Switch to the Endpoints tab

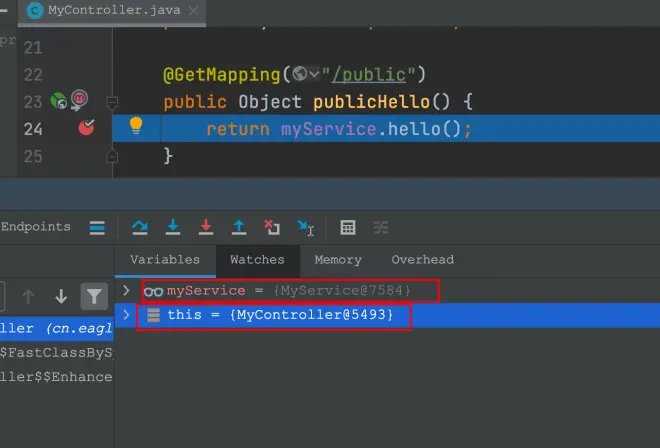click(36, 227)
